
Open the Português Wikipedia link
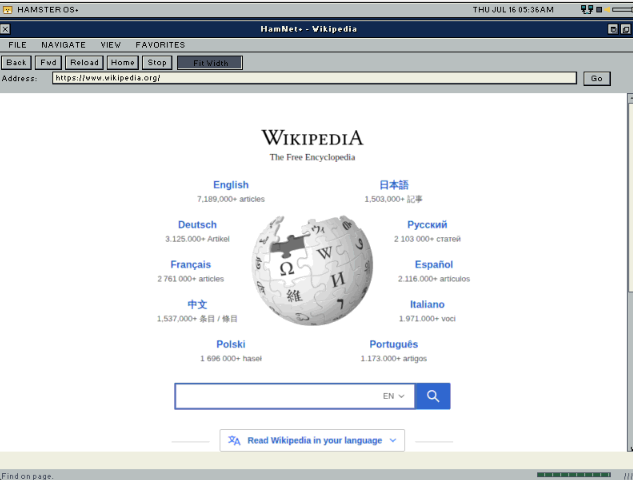(x=394, y=344)
